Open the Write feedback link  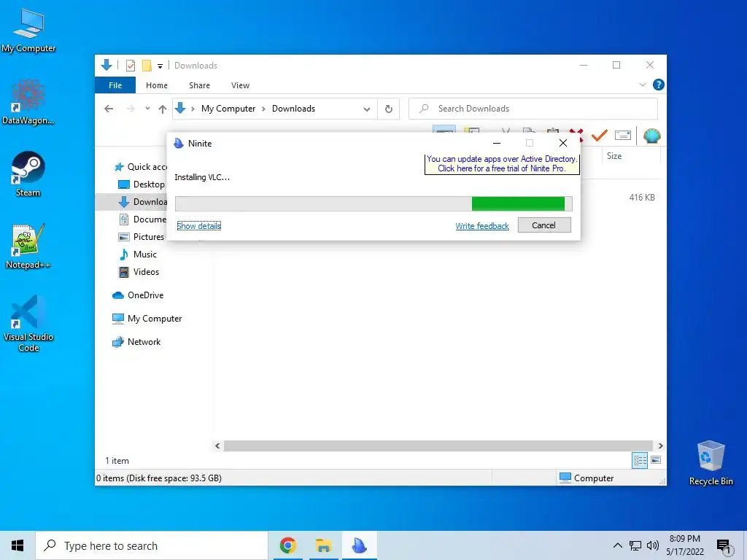point(482,226)
